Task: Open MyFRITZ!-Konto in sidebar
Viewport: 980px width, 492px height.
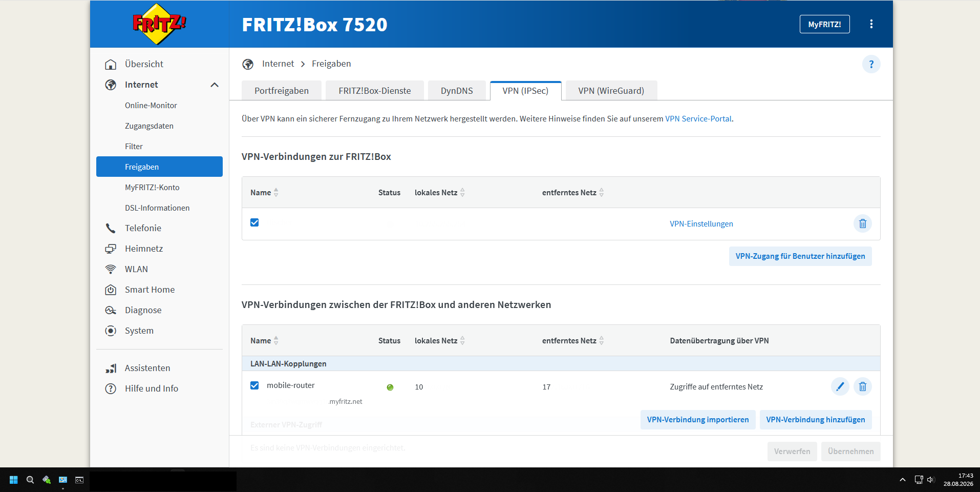Action: point(159,187)
